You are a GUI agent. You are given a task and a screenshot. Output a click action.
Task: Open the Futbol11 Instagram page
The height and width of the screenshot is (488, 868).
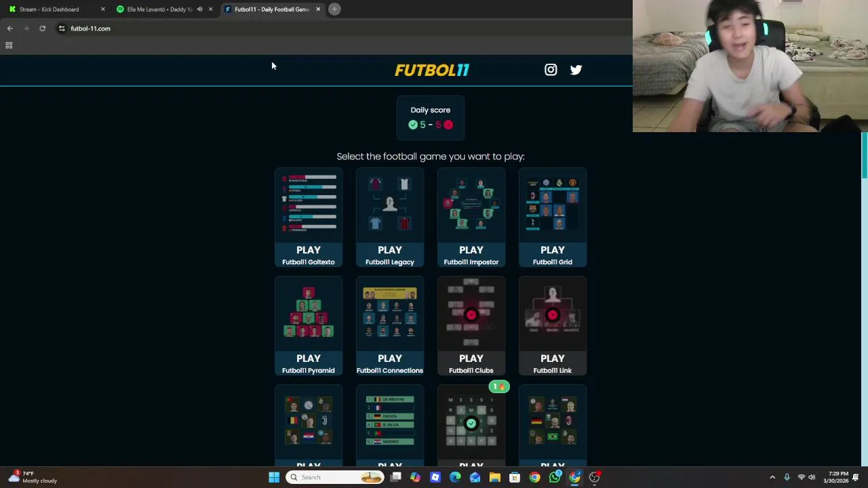click(x=551, y=70)
